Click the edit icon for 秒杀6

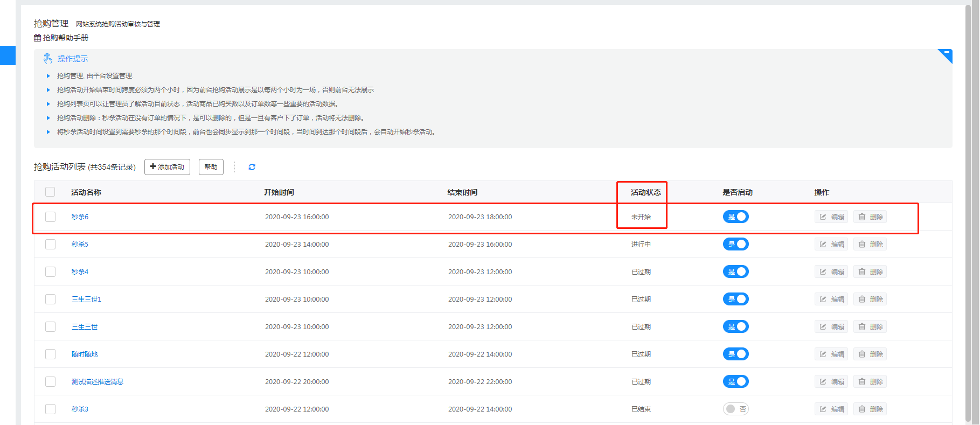tap(823, 217)
